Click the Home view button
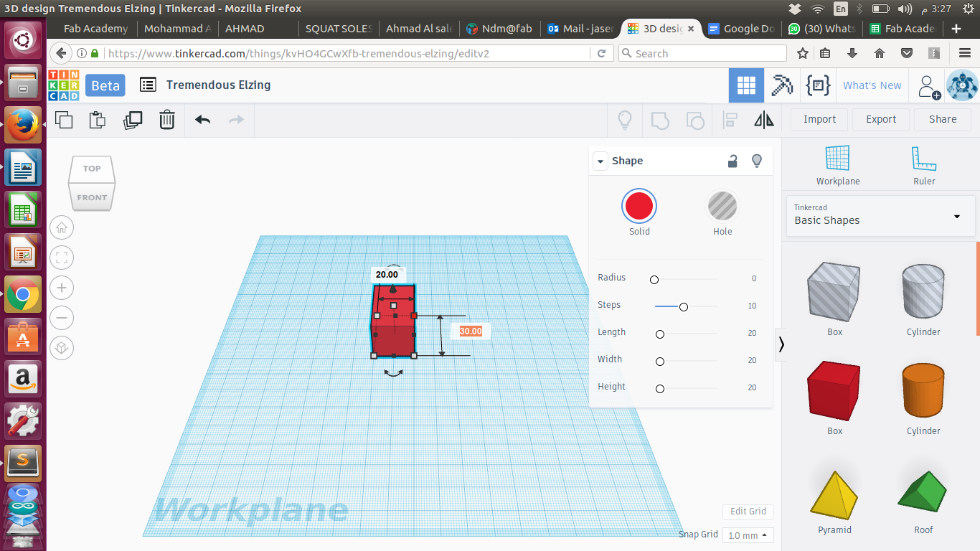 (62, 228)
